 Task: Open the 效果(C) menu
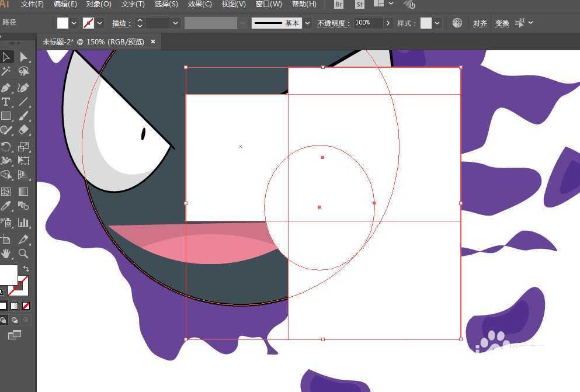coord(200,4)
